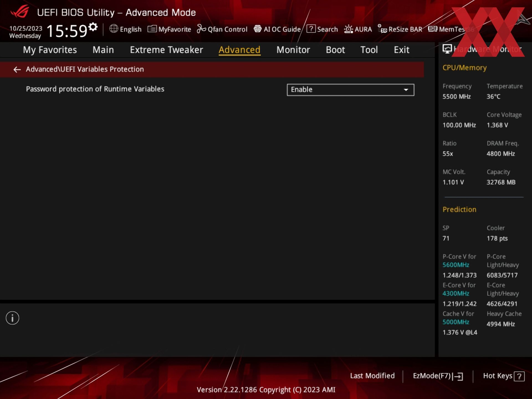Open the Tool tab
532x399 pixels.
(x=369, y=50)
